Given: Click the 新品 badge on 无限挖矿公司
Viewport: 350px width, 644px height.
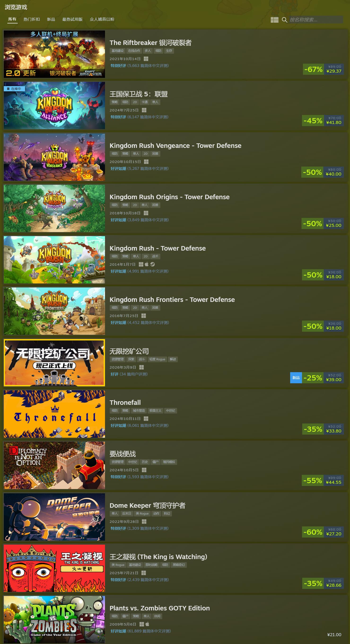Looking at the screenshot, I should (x=296, y=378).
